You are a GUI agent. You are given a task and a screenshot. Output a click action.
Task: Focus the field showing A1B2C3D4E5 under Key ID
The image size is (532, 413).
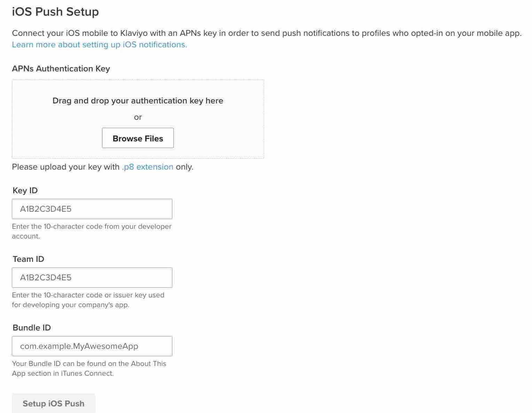coord(92,209)
